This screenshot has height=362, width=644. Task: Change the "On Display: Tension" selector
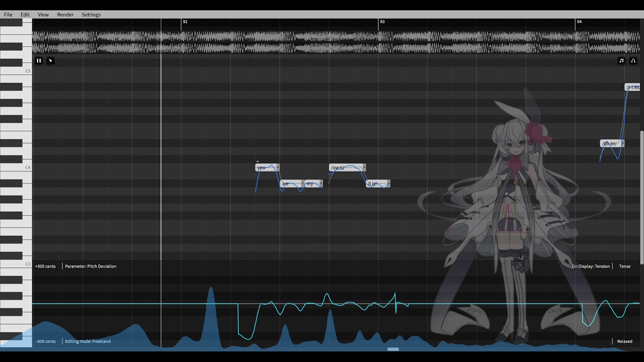coord(591,266)
